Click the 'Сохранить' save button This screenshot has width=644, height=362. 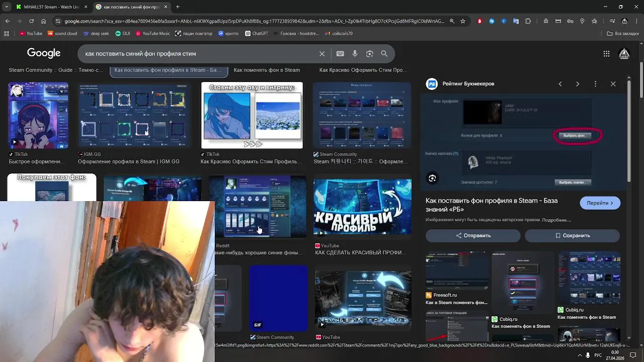click(x=573, y=235)
